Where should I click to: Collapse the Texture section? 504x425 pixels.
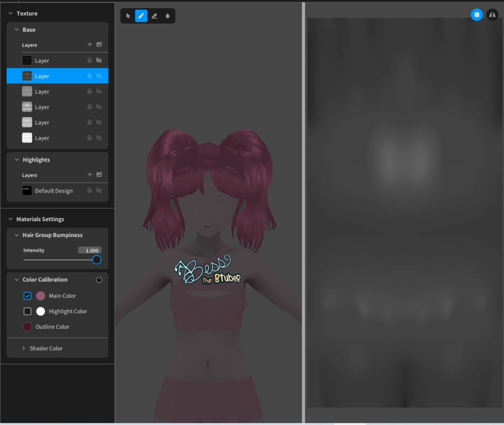[11, 13]
